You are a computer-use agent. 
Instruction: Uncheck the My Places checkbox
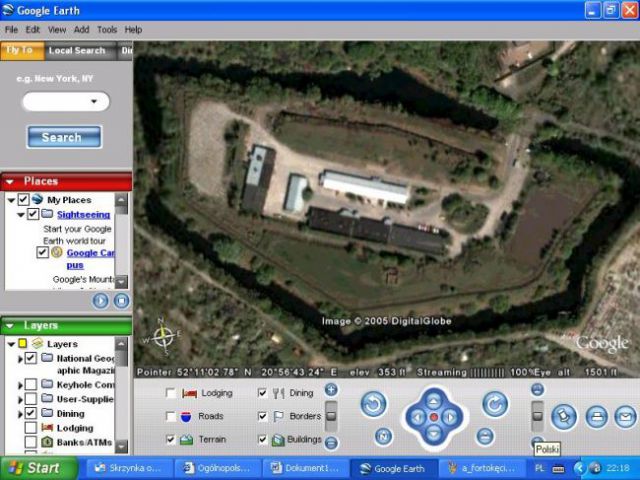click(x=23, y=200)
